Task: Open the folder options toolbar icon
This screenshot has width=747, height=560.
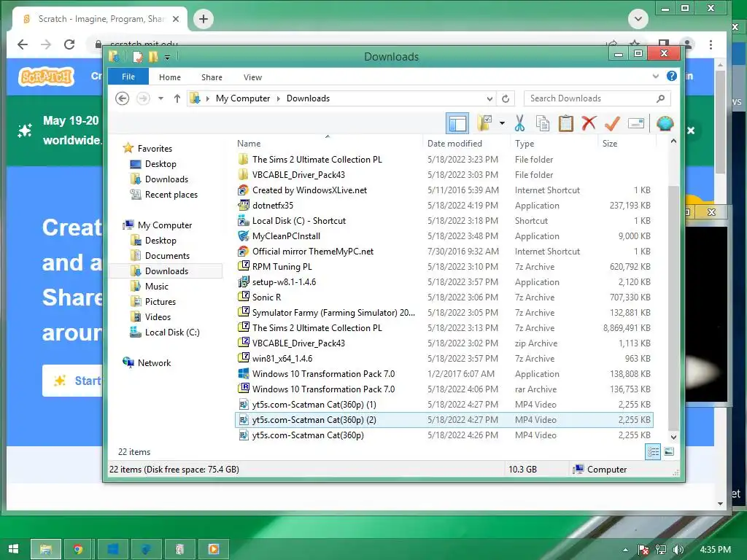Action: coord(485,122)
